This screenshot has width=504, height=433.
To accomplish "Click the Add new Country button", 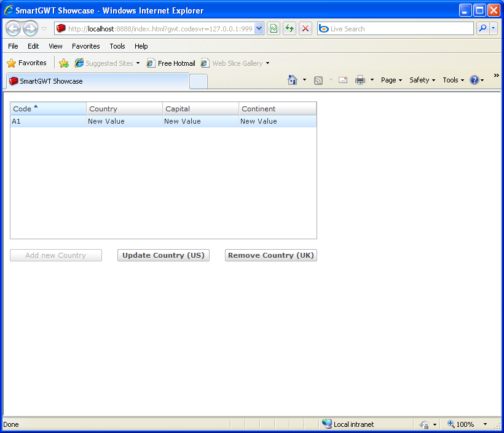I will (x=56, y=255).
